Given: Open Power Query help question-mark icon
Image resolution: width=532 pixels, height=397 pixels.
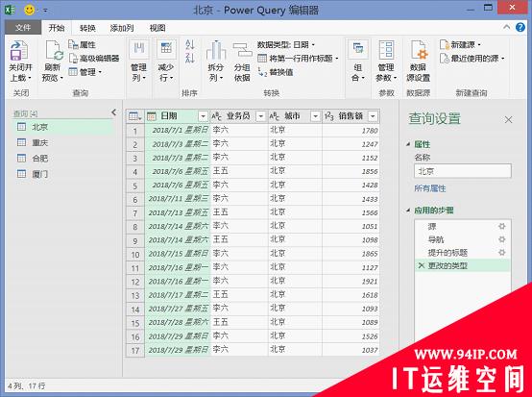Looking at the screenshot, I should pos(520,28).
